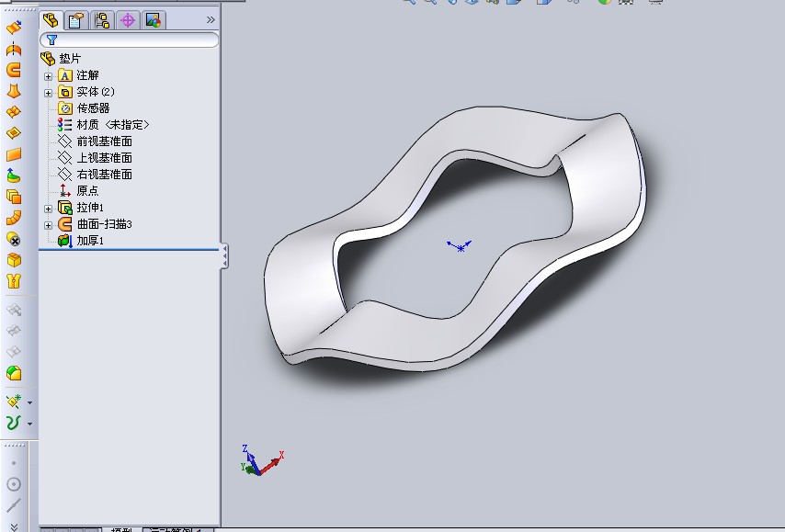The image size is (785, 532).
Task: Click the line icon in lower-left toolbar
Action: 14,505
